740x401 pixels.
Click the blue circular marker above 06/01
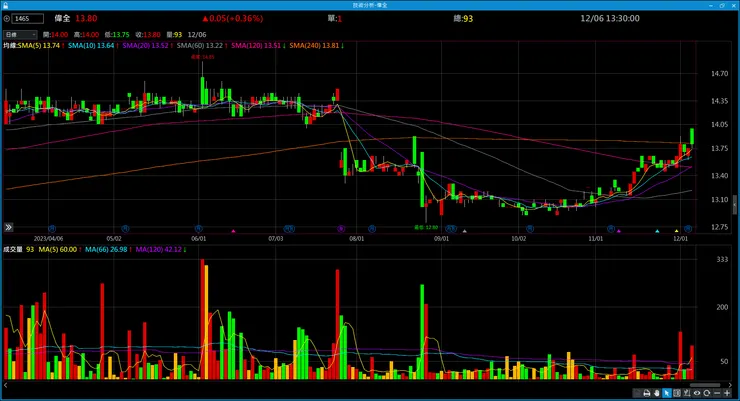[199, 229]
